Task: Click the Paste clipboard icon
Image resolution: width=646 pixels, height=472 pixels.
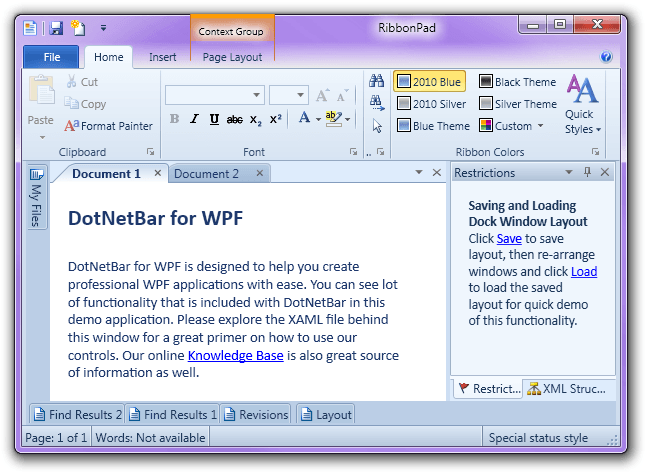Action: [41, 90]
